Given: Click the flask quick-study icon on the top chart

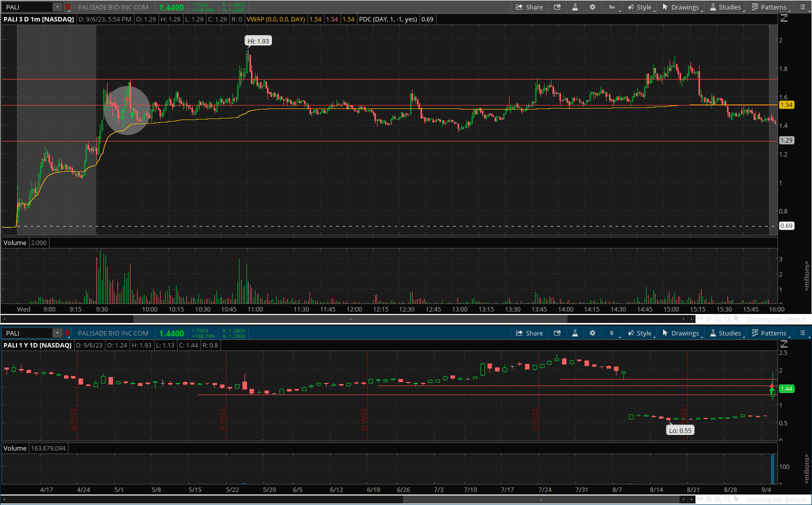Looking at the screenshot, I should pyautogui.click(x=575, y=7).
